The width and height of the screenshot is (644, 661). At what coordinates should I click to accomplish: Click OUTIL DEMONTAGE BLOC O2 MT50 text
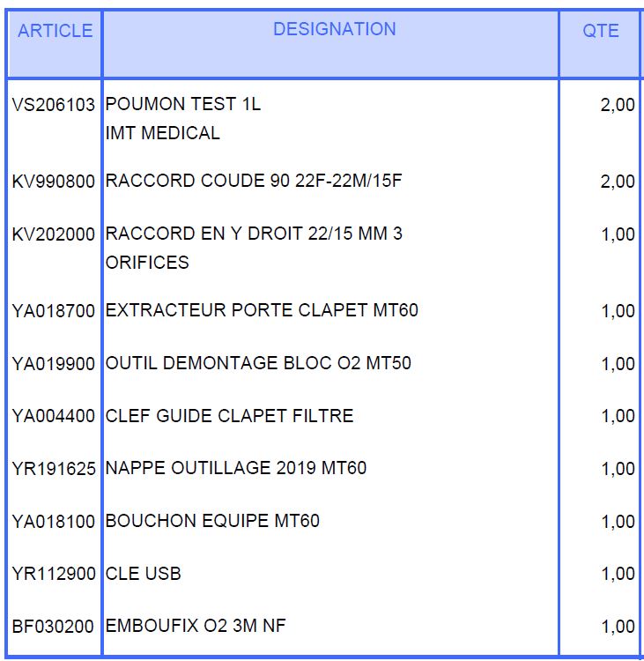[x=258, y=363]
